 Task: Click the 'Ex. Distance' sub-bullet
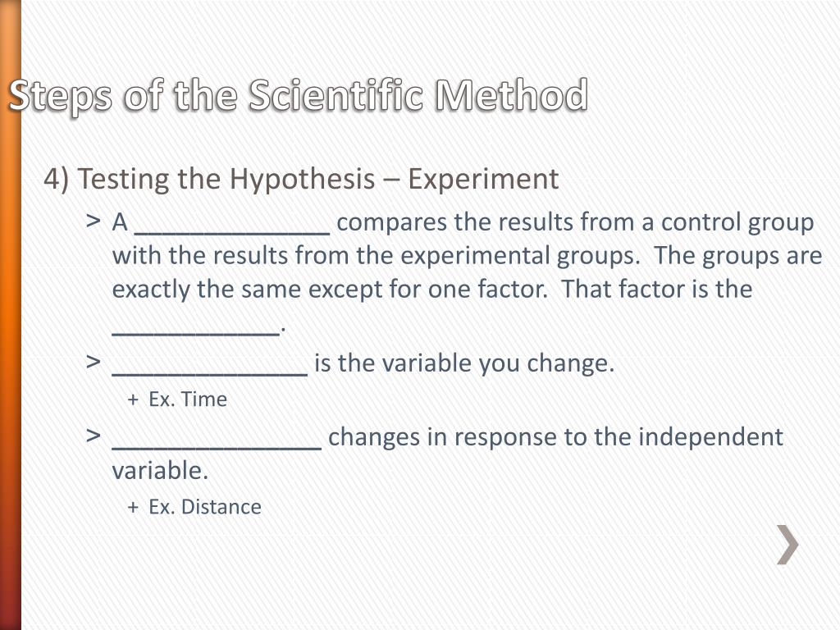(204, 507)
